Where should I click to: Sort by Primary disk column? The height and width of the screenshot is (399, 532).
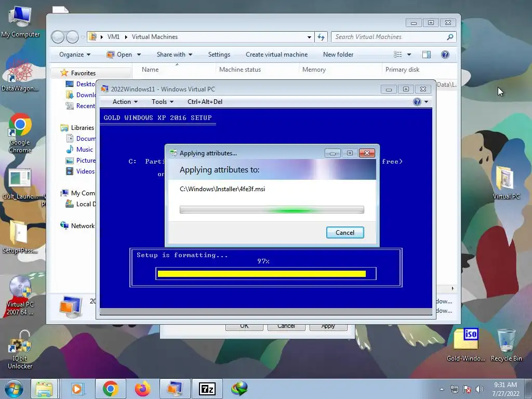click(x=419, y=70)
